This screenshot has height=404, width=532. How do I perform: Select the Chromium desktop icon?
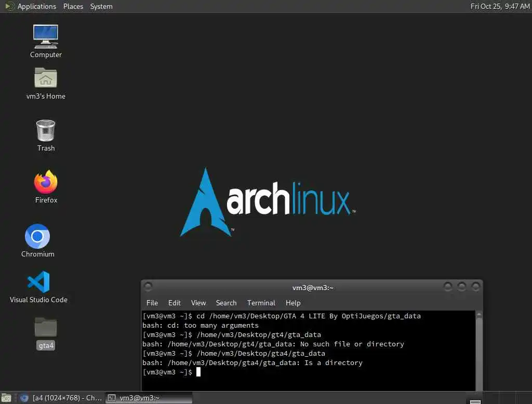click(x=37, y=240)
